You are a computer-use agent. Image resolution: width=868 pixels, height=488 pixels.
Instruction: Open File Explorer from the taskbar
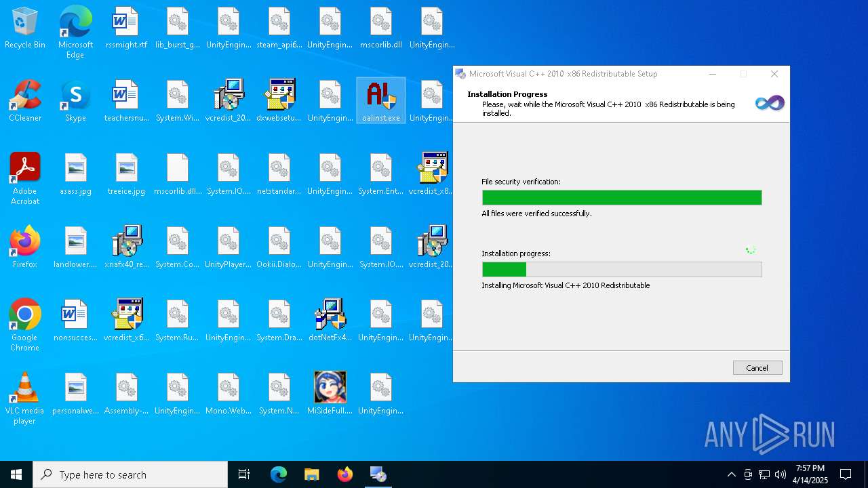click(311, 474)
